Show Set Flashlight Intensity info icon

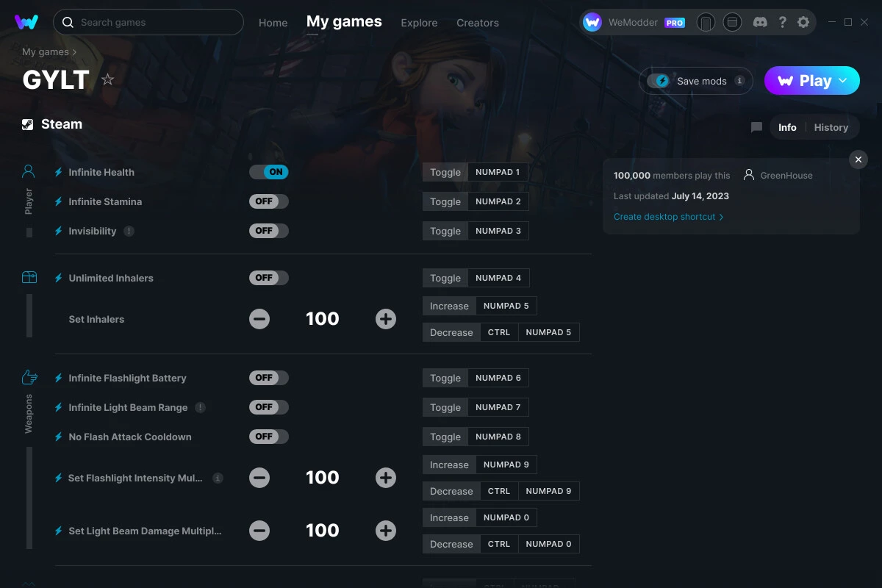[x=218, y=478]
